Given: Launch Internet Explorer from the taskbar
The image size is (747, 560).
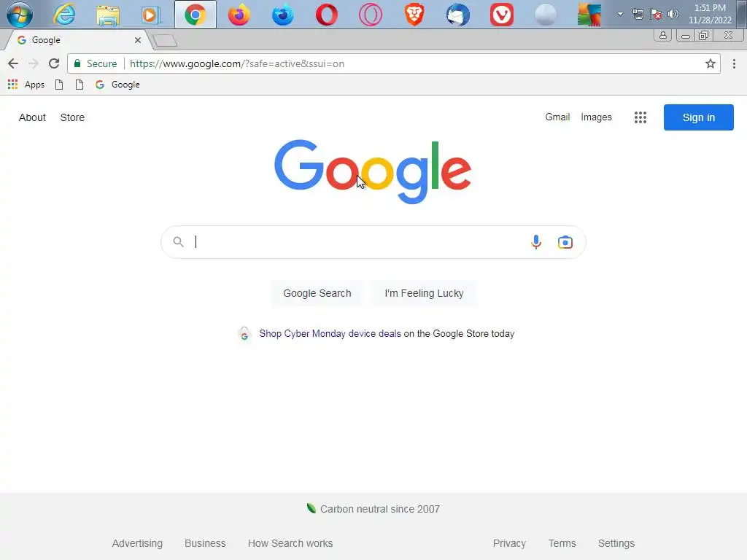Looking at the screenshot, I should tap(64, 15).
